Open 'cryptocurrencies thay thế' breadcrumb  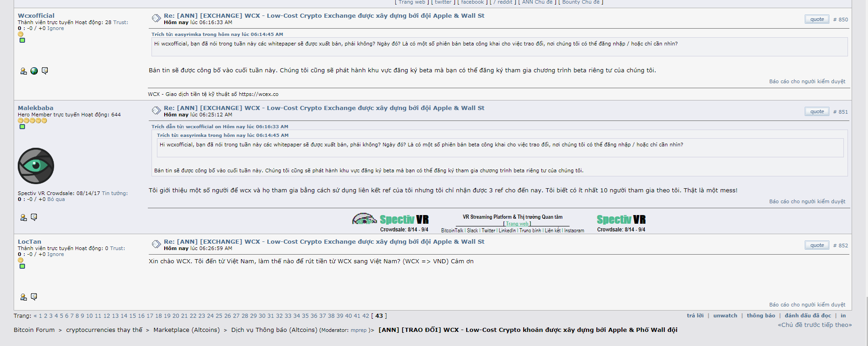point(104,330)
